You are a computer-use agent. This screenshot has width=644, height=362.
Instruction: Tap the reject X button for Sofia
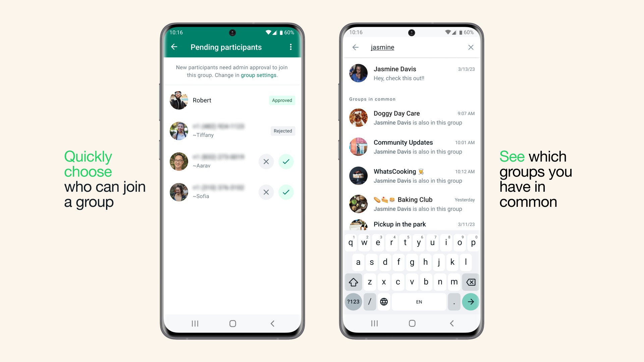tap(266, 192)
